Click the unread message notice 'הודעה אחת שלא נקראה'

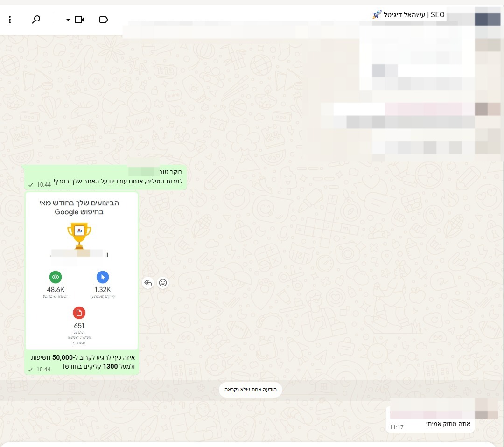point(251,390)
